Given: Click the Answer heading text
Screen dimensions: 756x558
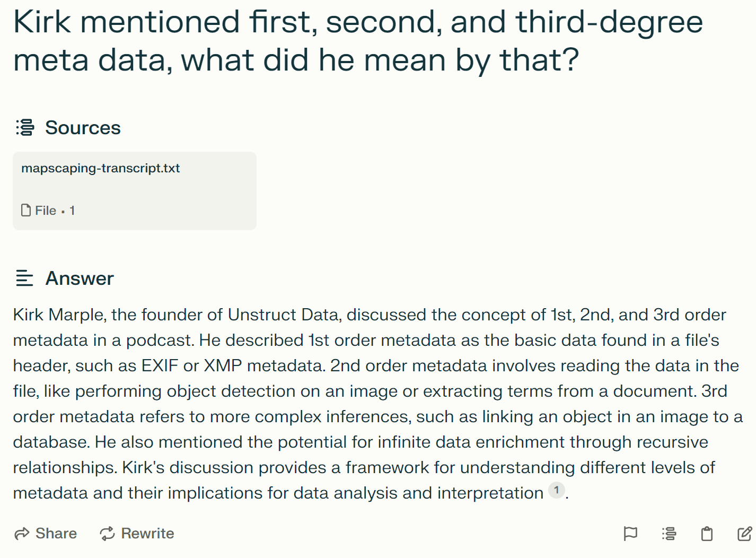Looking at the screenshot, I should click(80, 278).
